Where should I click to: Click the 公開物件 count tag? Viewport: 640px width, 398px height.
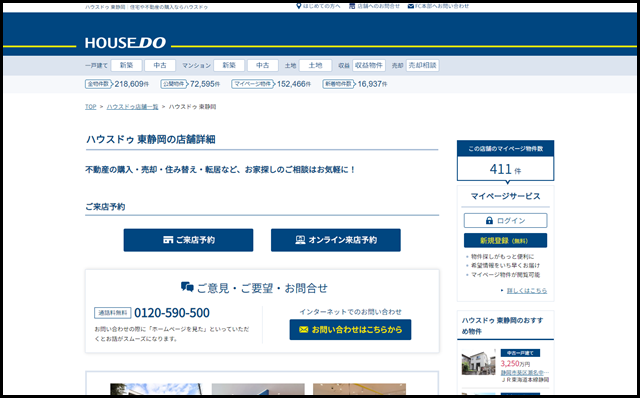pyautogui.click(x=173, y=84)
